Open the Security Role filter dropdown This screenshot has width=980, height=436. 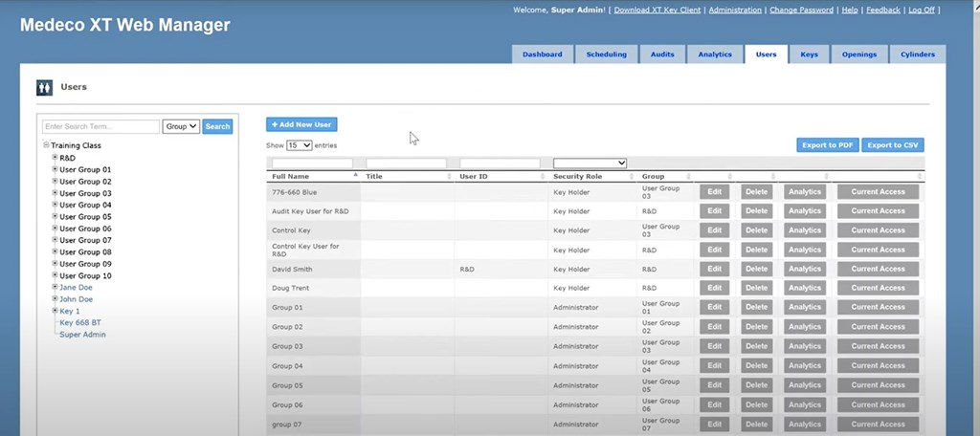click(x=590, y=163)
